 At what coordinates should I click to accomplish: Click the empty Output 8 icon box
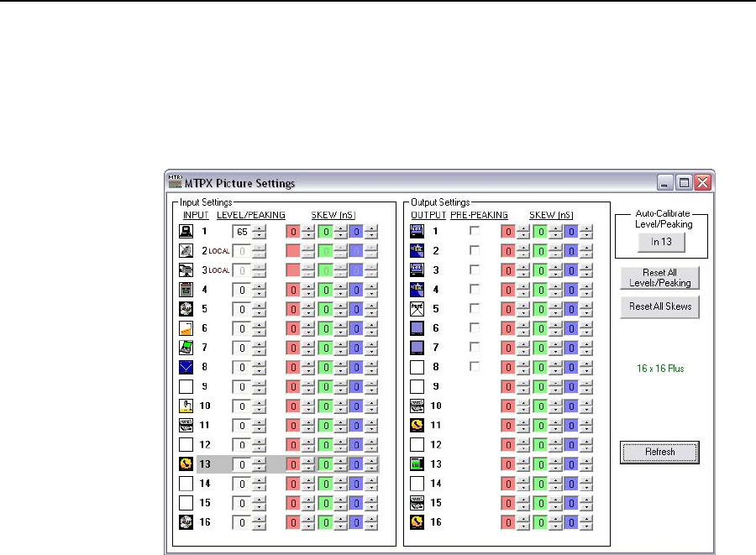point(417,367)
